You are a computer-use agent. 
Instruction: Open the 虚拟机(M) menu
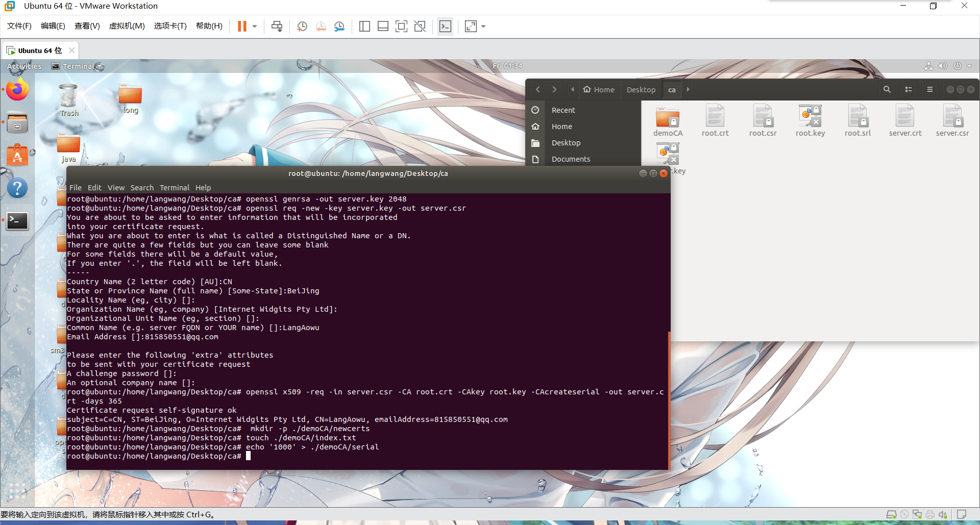(127, 26)
